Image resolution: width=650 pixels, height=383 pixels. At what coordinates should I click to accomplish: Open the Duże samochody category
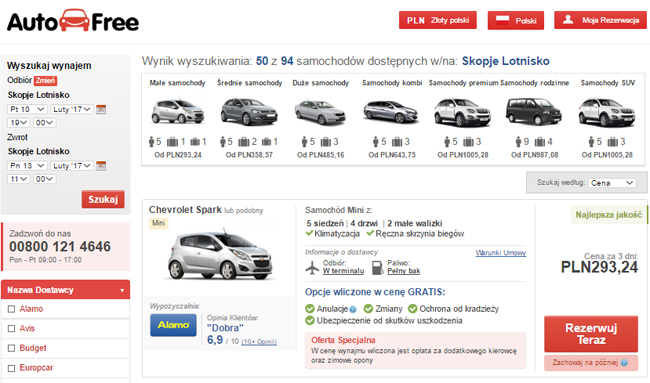(320, 83)
